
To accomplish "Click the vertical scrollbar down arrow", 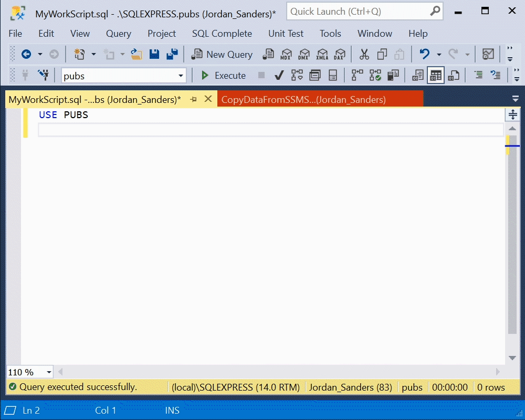I will (x=512, y=358).
